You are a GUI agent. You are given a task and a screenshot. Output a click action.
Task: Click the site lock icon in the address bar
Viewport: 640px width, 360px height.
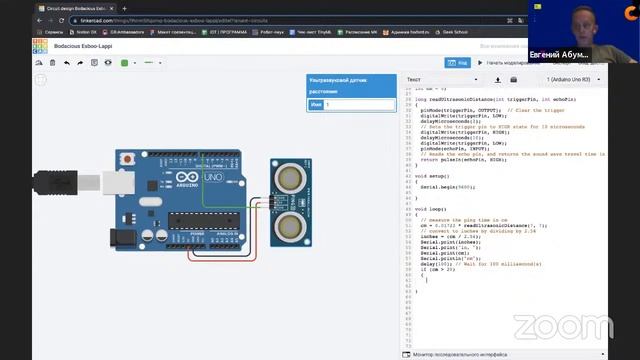pyautogui.click(x=75, y=20)
